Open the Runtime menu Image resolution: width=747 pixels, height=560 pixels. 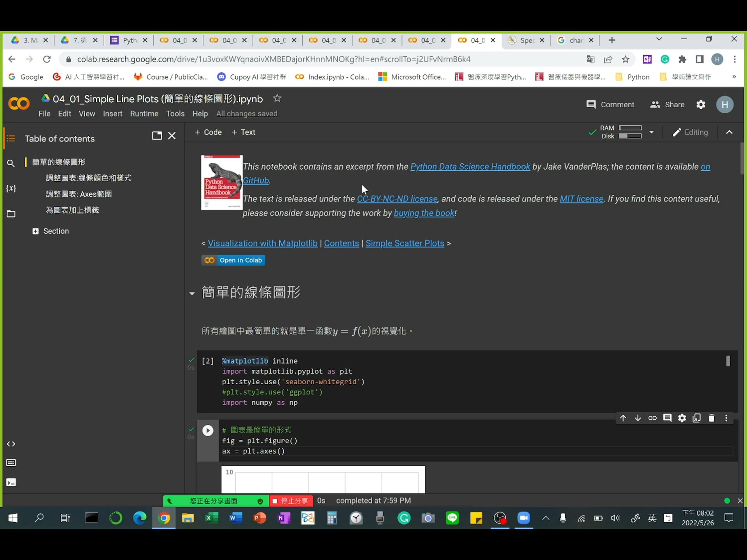[144, 114]
